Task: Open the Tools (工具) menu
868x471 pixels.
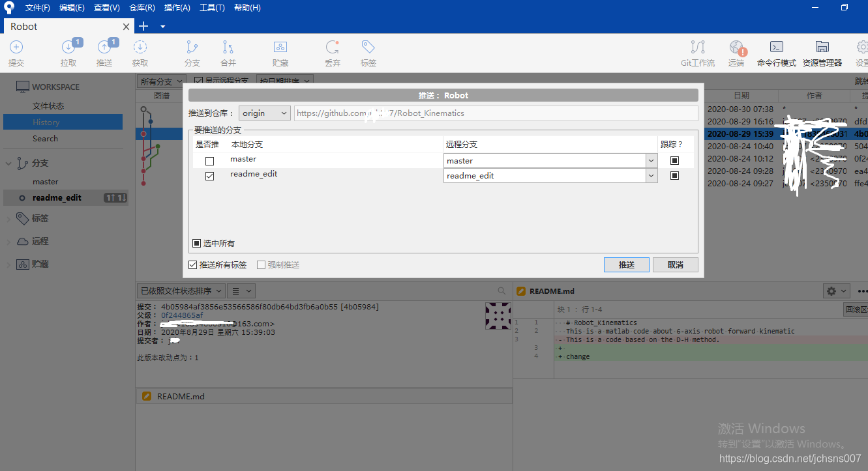Action: tap(212, 8)
